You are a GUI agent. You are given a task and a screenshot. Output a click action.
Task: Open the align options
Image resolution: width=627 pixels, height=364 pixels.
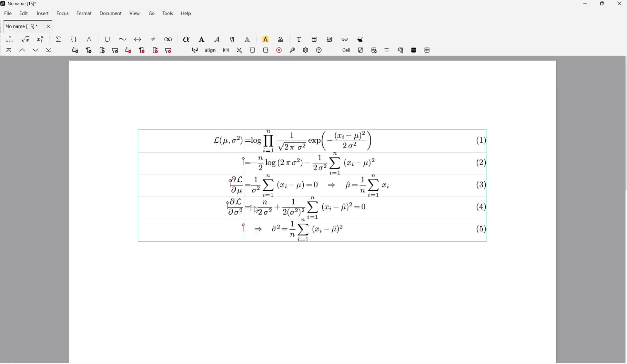(210, 50)
